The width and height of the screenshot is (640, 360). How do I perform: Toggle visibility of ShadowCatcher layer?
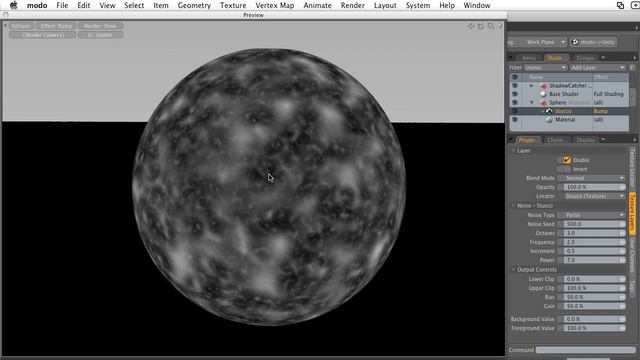point(515,86)
